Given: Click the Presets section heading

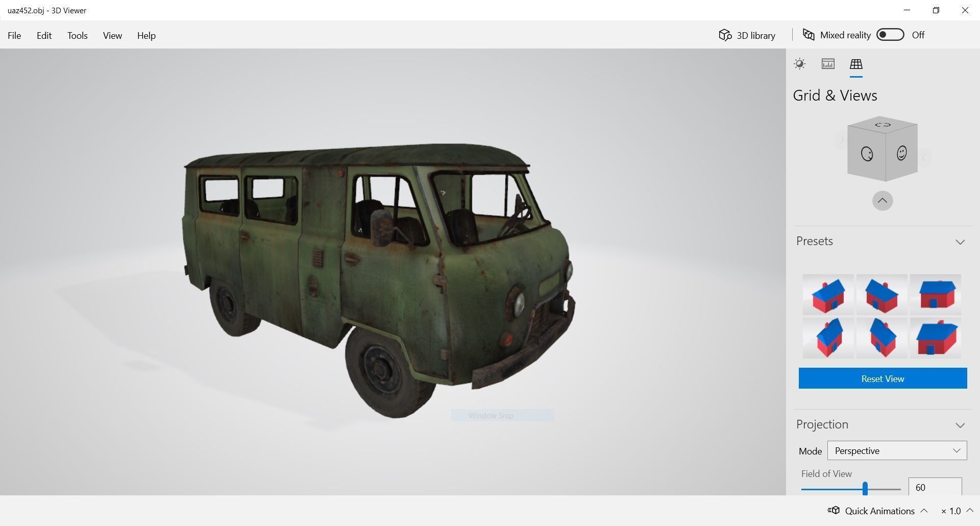Looking at the screenshot, I should point(815,241).
